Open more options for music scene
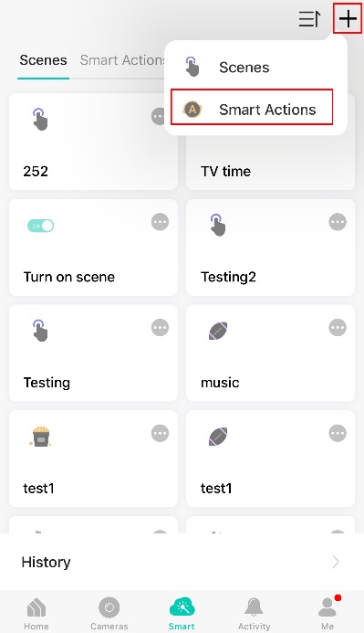The height and width of the screenshot is (633, 364). (338, 328)
